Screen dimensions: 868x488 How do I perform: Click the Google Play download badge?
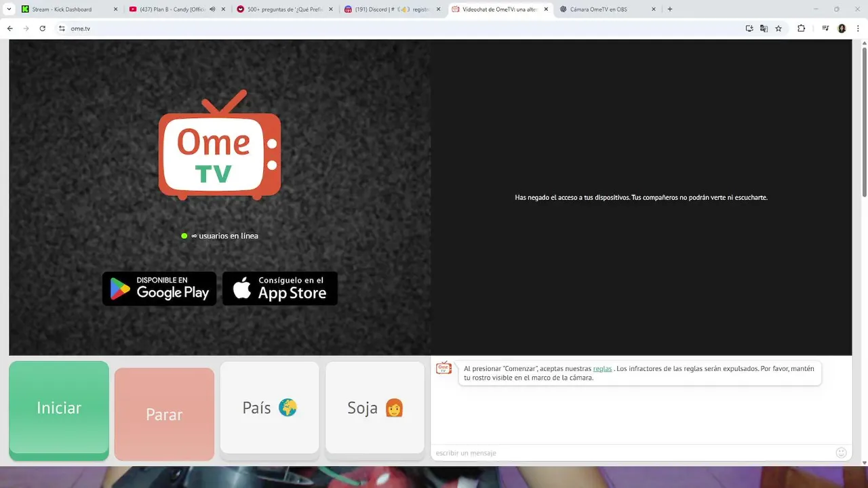pos(159,289)
